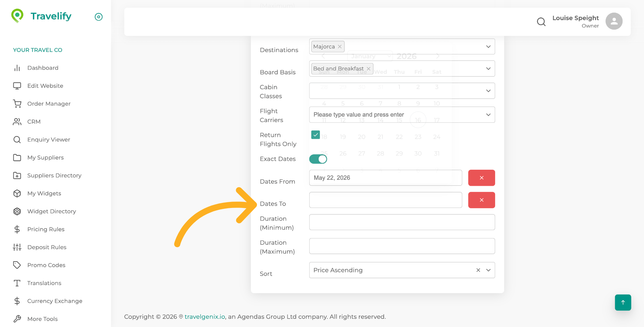The height and width of the screenshot is (327, 644).
Task: Expand the Cabin Classes dropdown
Action: coord(488,91)
